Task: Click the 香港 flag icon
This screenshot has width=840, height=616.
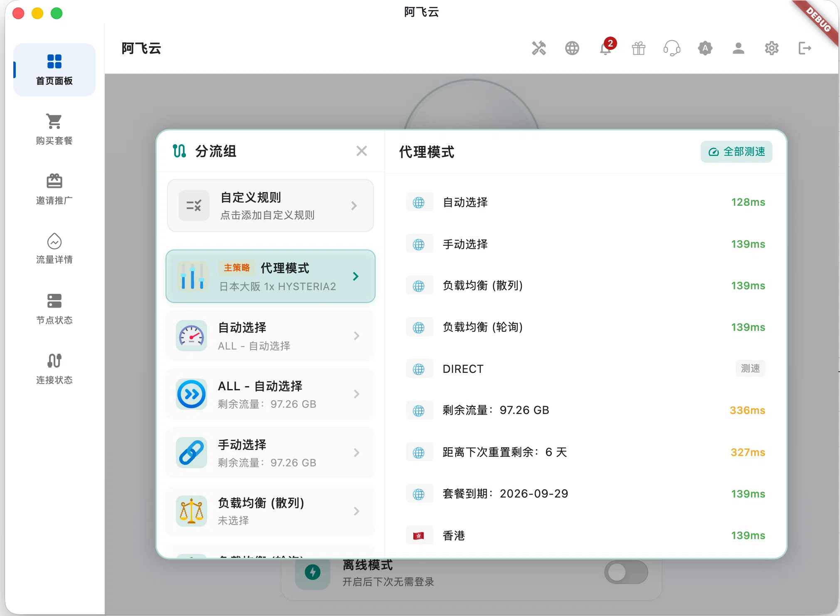Action: (x=419, y=536)
